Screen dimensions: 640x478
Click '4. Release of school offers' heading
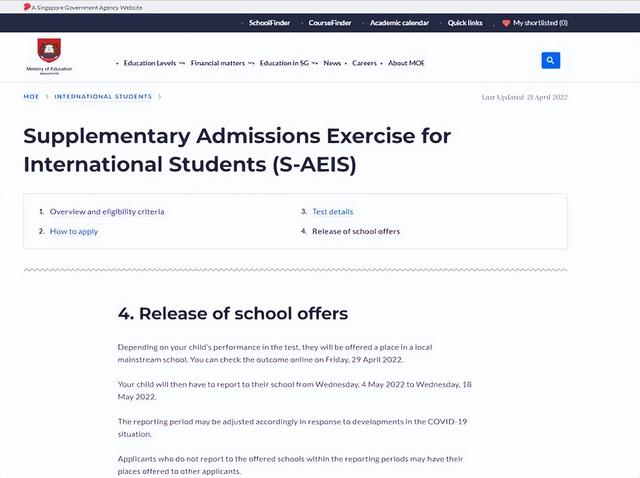coord(233,313)
